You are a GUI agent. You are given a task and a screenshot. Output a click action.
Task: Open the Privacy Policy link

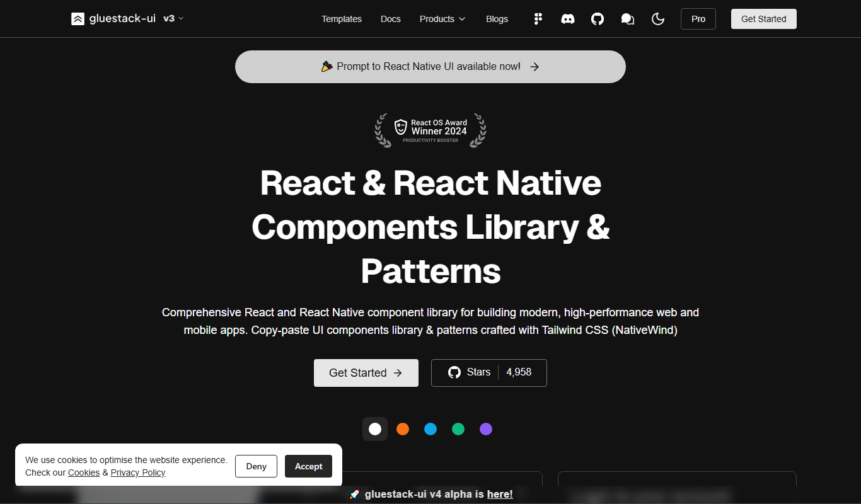pyautogui.click(x=138, y=472)
